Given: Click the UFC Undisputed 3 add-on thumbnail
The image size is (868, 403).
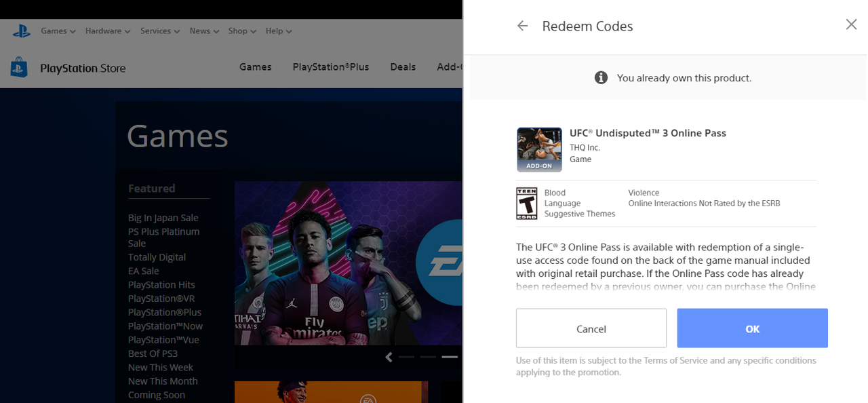Looking at the screenshot, I should [x=540, y=149].
